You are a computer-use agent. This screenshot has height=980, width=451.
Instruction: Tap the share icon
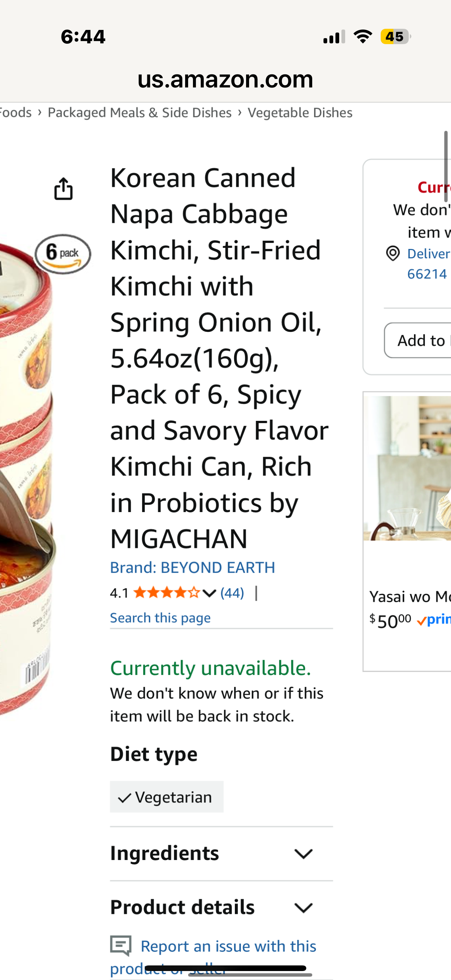point(64,189)
